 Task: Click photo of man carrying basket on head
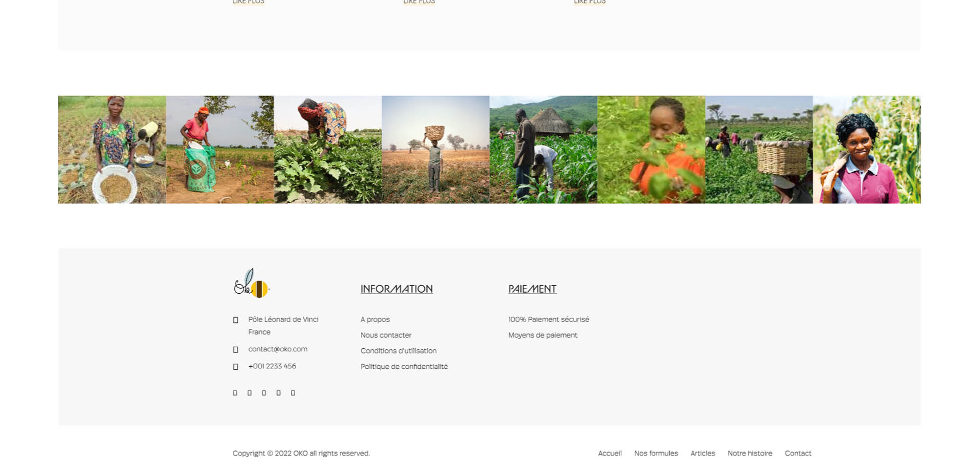click(x=435, y=150)
